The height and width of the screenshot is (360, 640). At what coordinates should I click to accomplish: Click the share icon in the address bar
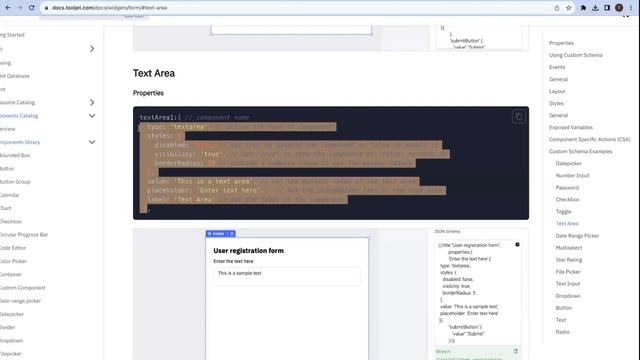click(x=557, y=8)
